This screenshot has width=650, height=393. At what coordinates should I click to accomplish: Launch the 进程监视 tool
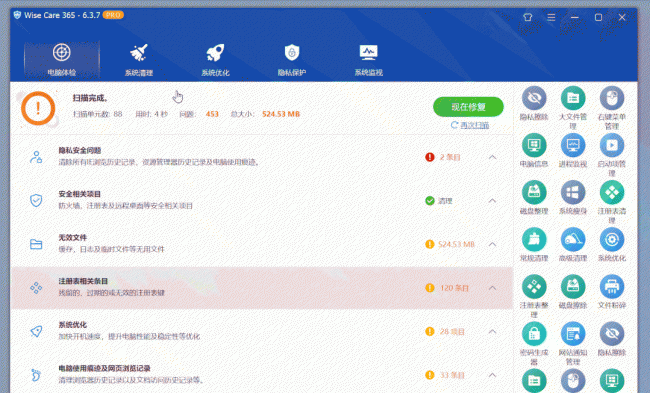pos(573,150)
